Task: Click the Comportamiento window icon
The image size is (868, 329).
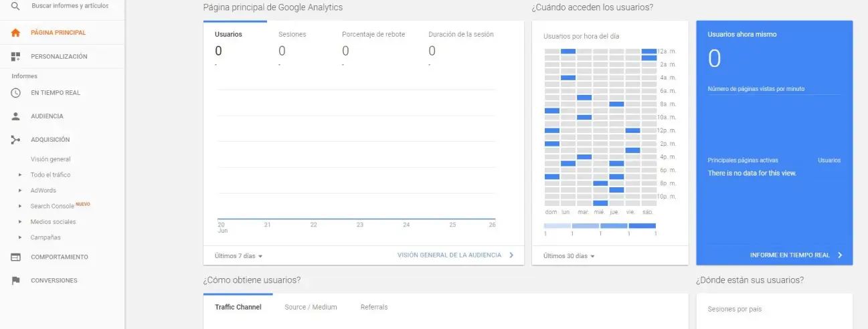Action: (16, 257)
